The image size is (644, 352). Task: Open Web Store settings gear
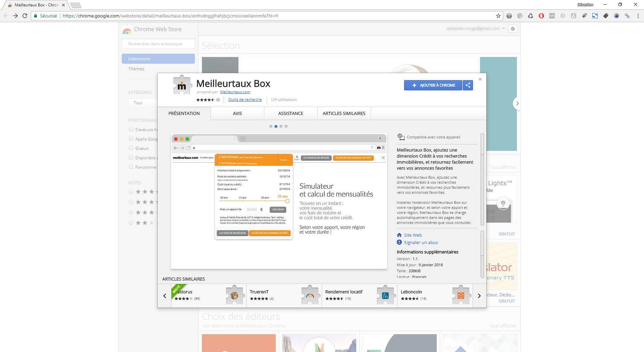point(513,29)
